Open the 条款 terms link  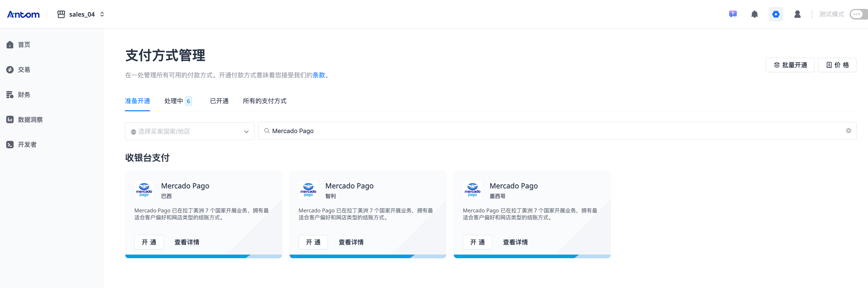click(x=318, y=75)
